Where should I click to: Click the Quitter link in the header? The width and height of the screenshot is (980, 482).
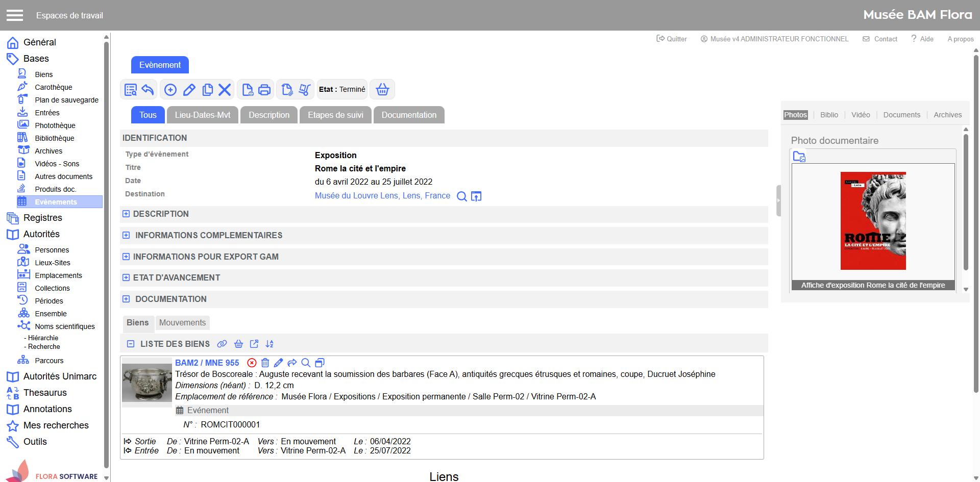point(672,39)
